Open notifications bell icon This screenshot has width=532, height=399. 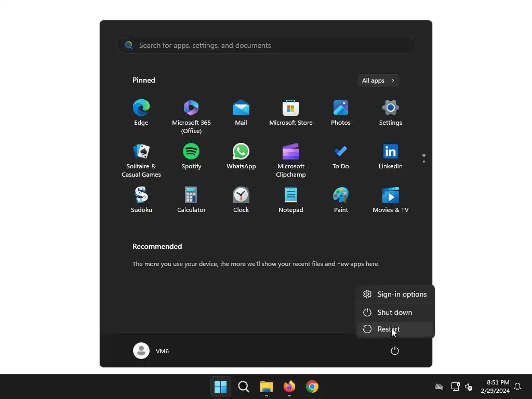[517, 387]
